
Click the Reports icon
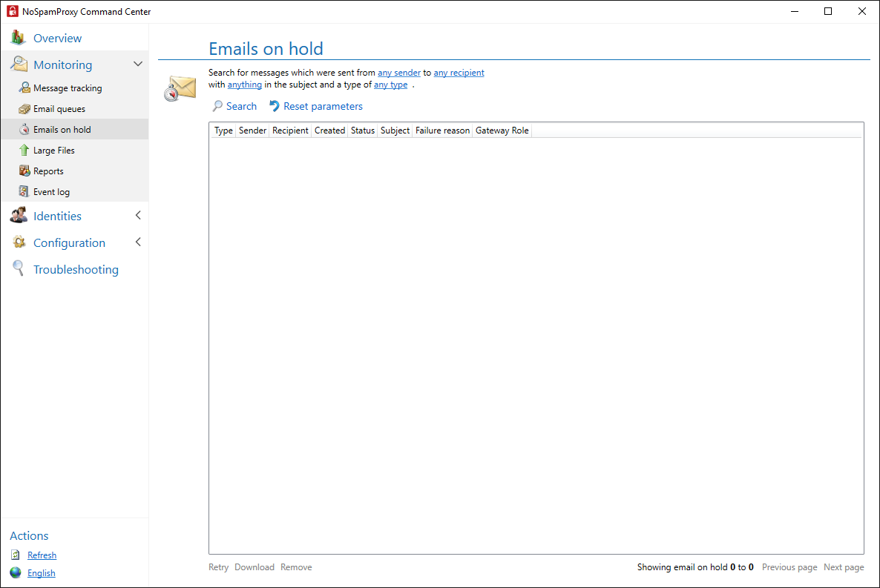pyautogui.click(x=24, y=171)
